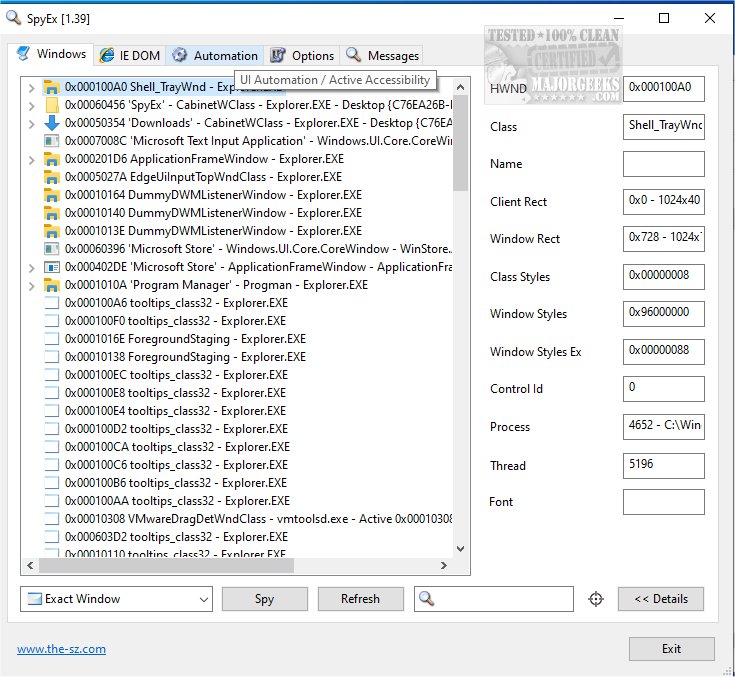Click the Process value field
The width and height of the screenshot is (735, 677).
pyautogui.click(x=663, y=426)
